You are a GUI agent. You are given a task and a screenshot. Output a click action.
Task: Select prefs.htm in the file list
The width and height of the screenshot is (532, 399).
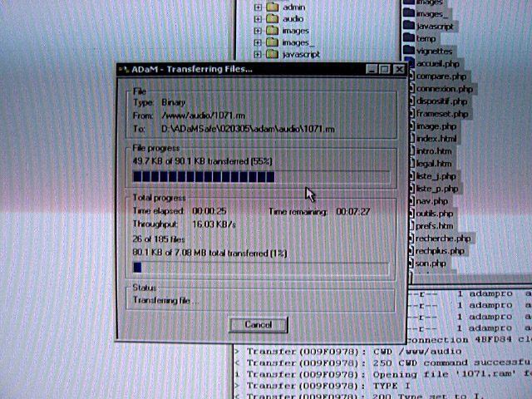(434, 226)
